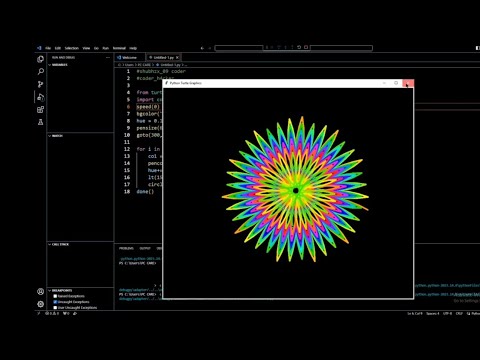Click the Ln, Col cursor position status item
Viewport: 480px width, 360px height.
(415, 313)
